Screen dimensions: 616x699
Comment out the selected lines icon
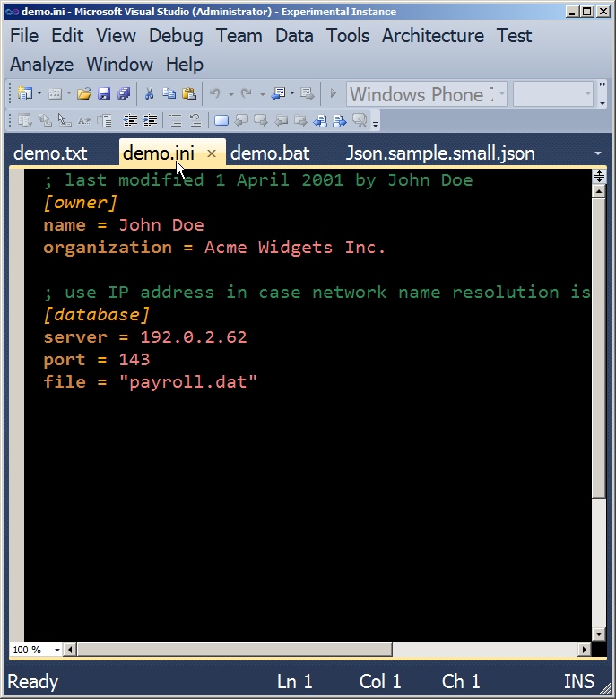pos(176,120)
